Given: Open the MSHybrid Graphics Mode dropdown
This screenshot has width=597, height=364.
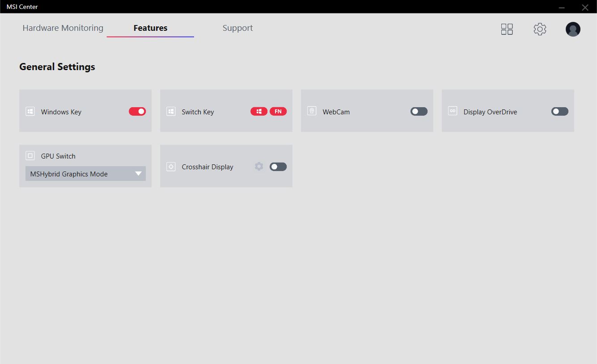Looking at the screenshot, I should tap(85, 174).
